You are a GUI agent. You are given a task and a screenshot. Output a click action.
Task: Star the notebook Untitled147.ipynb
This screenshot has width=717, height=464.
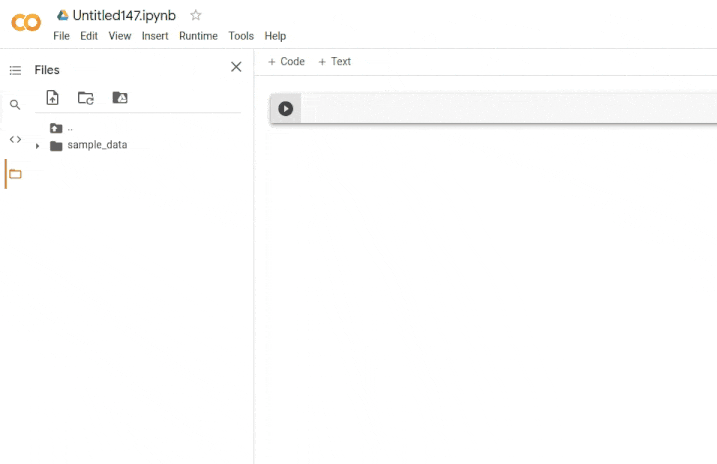(x=196, y=15)
